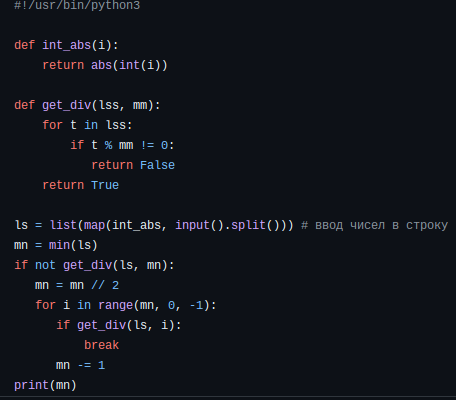The image size is (456, 400).
Task: Click 'range' in the for i loop
Action: [x=116, y=305]
